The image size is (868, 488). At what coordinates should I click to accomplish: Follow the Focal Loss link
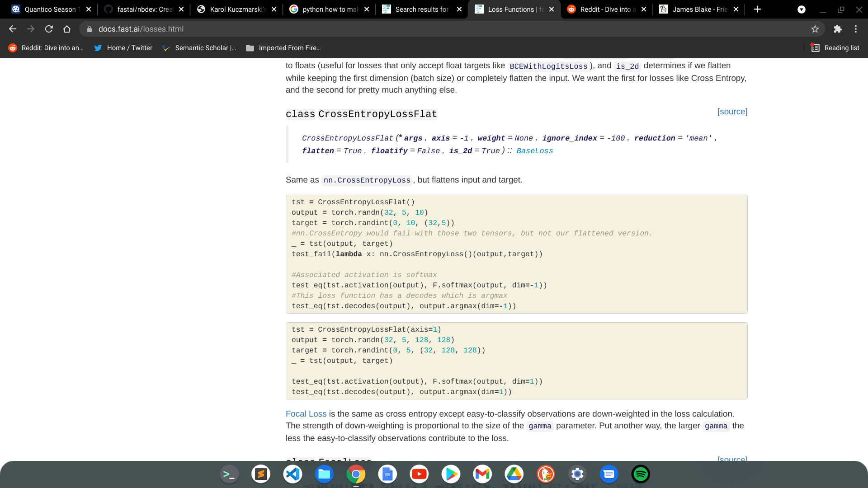coord(306,414)
